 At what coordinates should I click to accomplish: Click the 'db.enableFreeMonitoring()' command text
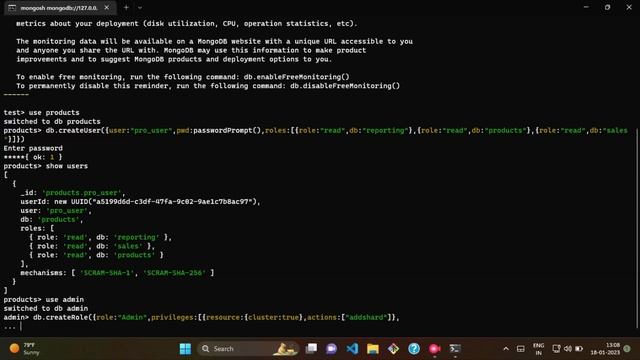click(x=297, y=77)
